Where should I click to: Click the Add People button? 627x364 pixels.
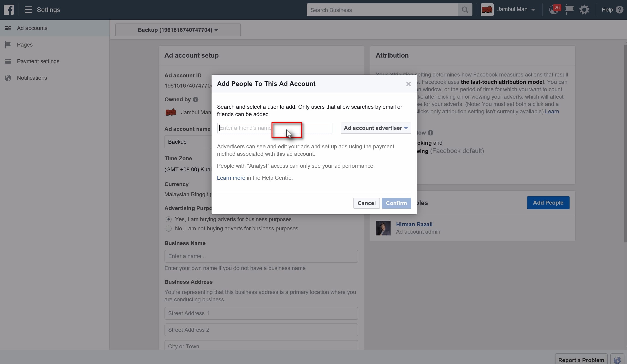(x=548, y=203)
